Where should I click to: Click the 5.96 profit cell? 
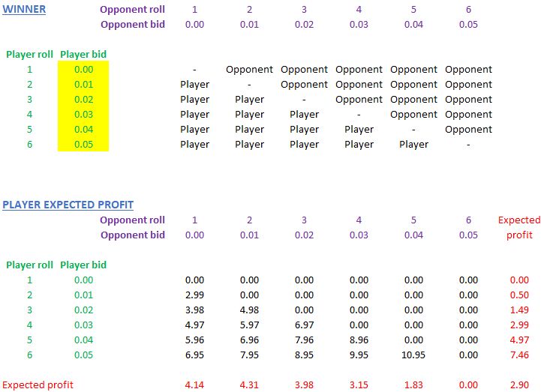pyautogui.click(x=194, y=340)
